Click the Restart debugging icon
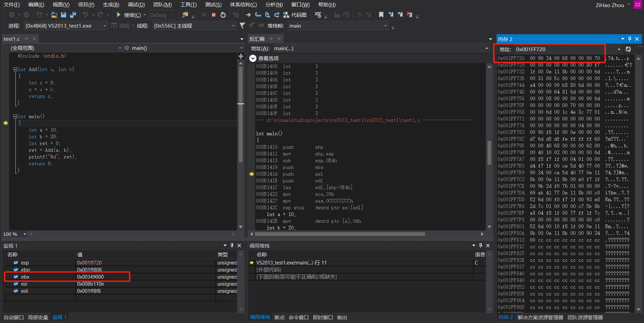Image resolution: width=644 pixels, height=323 pixels. [x=223, y=15]
